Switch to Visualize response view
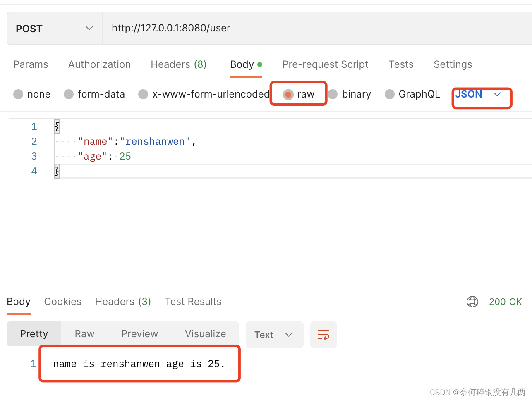532x400 pixels. click(x=205, y=334)
